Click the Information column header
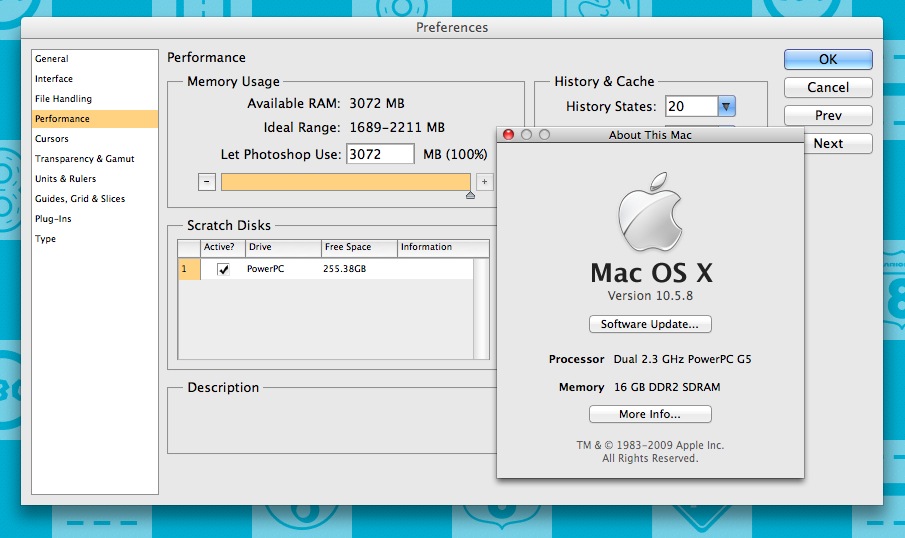 (x=443, y=248)
